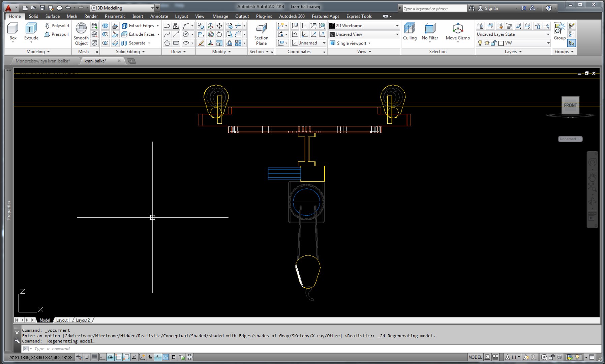This screenshot has width=605, height=364.
Task: Click the MODEL space button
Action: tap(475, 357)
